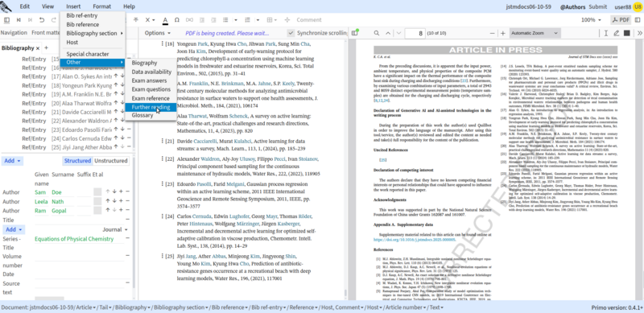644x313 pixels.
Task: Open the 100% zoom dropdown
Action: [591, 20]
